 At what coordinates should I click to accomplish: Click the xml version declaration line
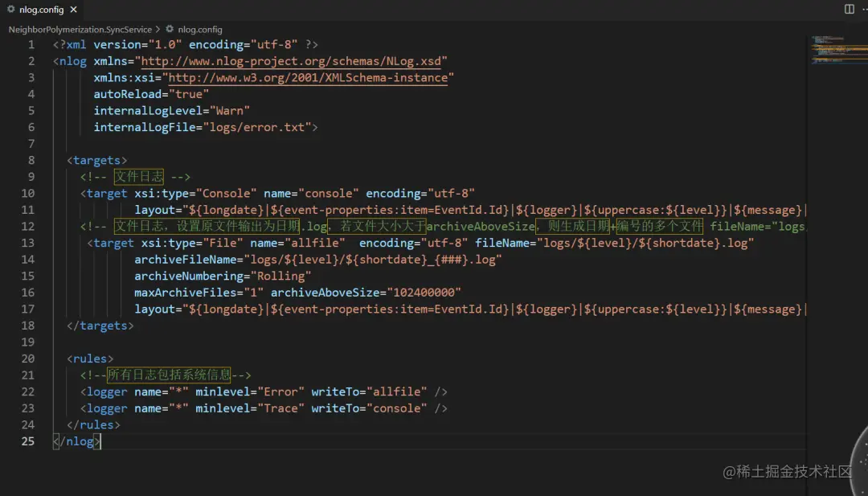point(186,44)
